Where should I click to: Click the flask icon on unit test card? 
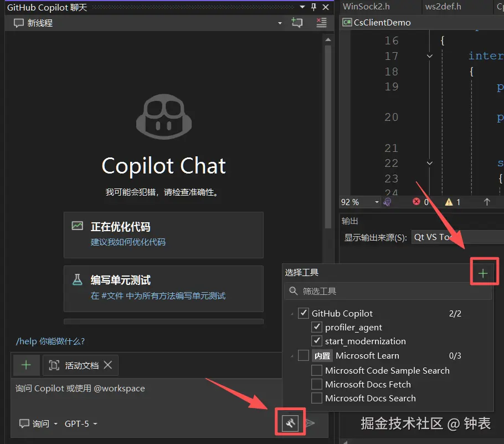[77, 279]
